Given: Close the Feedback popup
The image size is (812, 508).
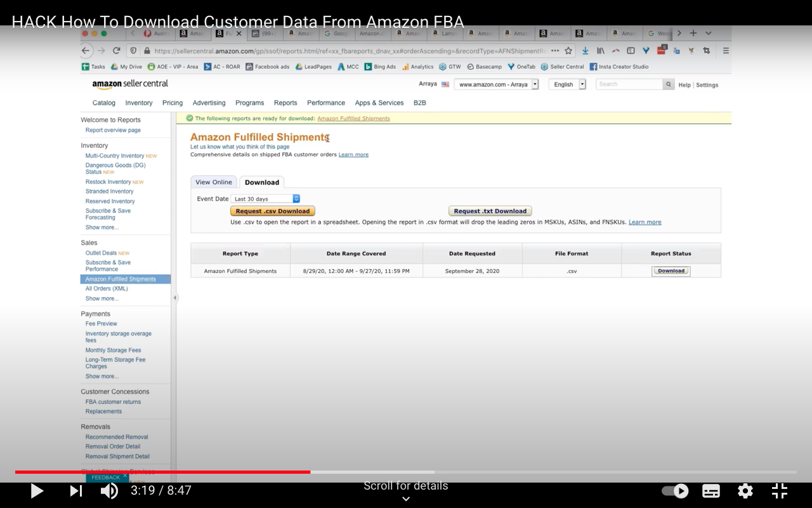Looking at the screenshot, I should coord(125,476).
